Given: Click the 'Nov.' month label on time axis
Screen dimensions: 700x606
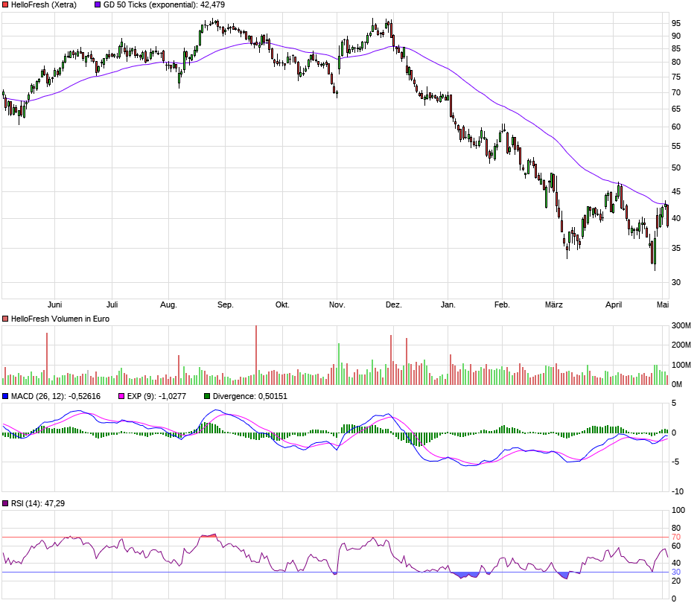Looking at the screenshot, I should click(337, 304).
